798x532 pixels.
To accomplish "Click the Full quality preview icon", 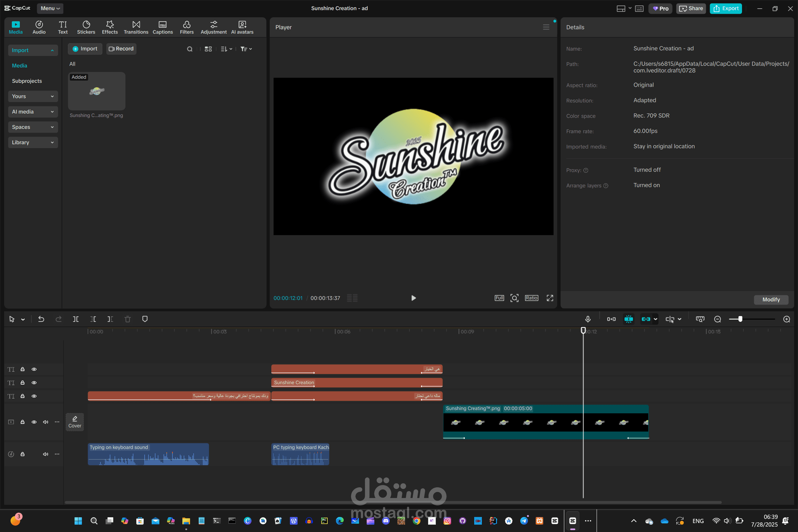I will tap(499, 298).
